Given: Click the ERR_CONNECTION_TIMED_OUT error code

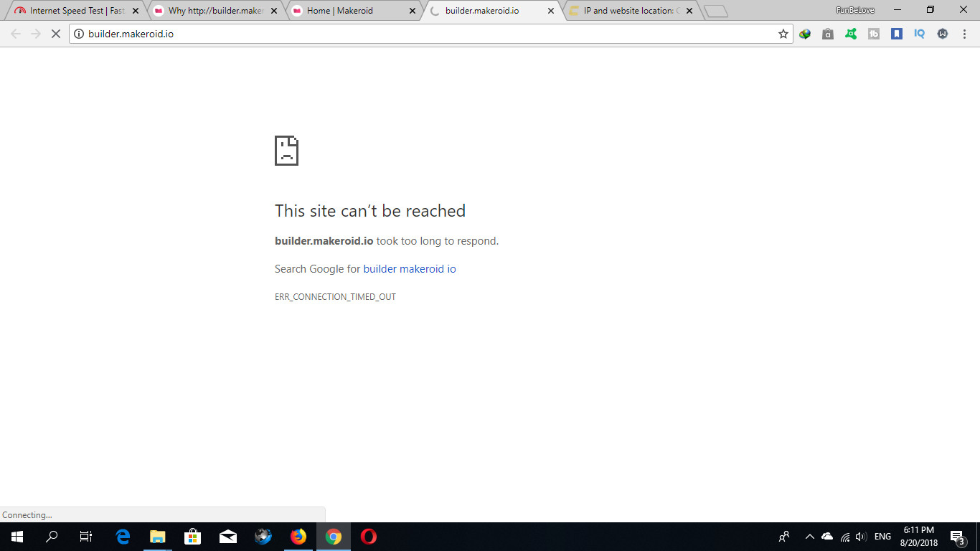Looking at the screenshot, I should pyautogui.click(x=335, y=297).
